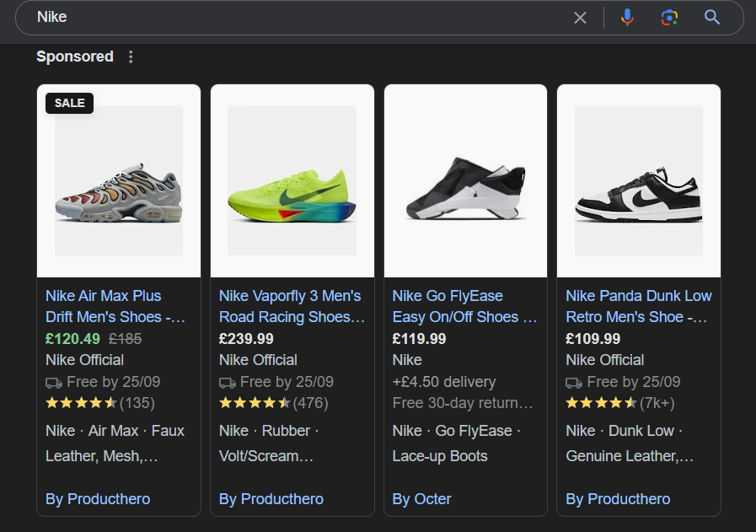Image resolution: width=756 pixels, height=532 pixels.
Task: Click the £119.99 price
Action: coord(419,339)
